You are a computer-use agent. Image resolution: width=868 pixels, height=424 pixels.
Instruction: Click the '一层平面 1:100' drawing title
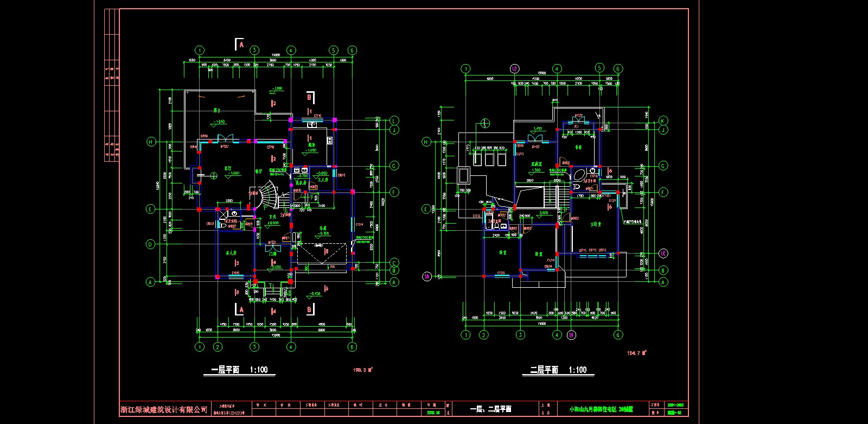(239, 370)
